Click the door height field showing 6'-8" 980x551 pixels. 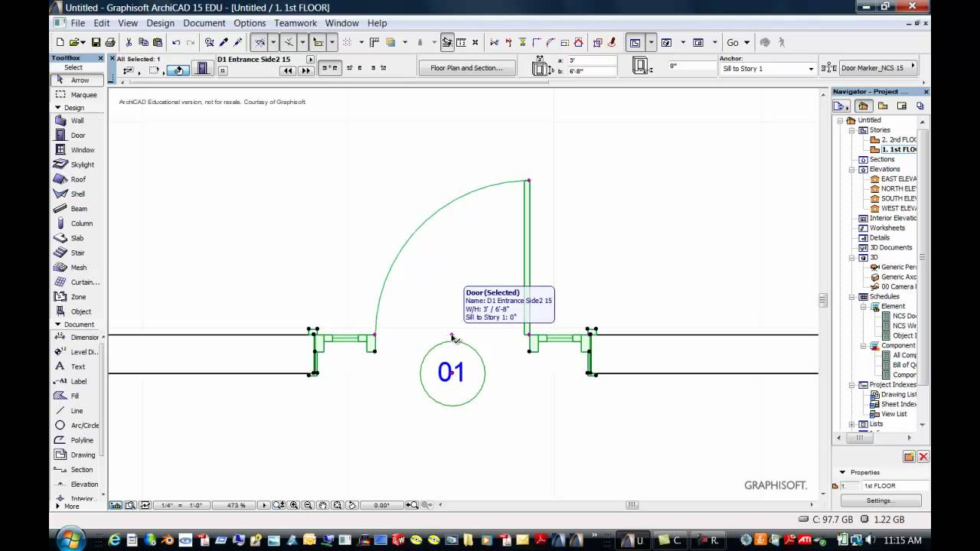coord(591,71)
